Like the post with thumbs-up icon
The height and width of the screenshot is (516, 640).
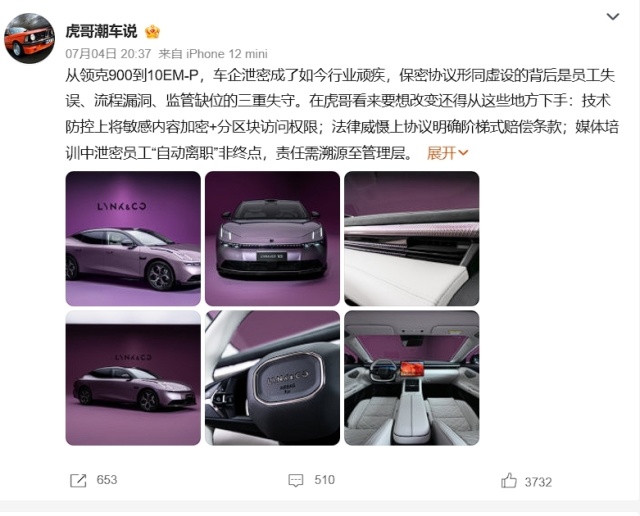pyautogui.click(x=509, y=480)
